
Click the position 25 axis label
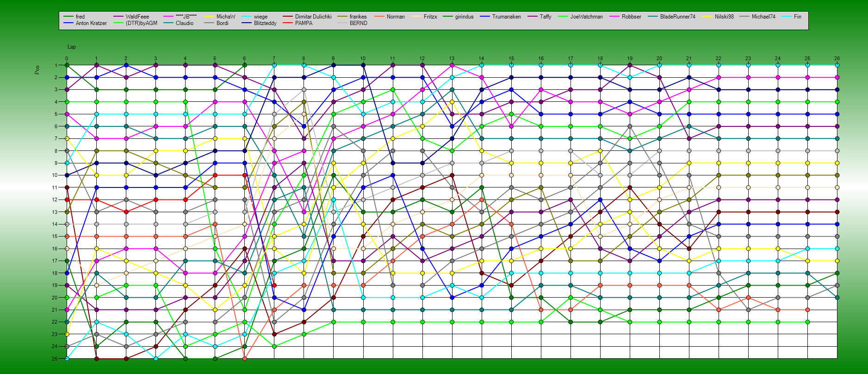pyautogui.click(x=55, y=359)
